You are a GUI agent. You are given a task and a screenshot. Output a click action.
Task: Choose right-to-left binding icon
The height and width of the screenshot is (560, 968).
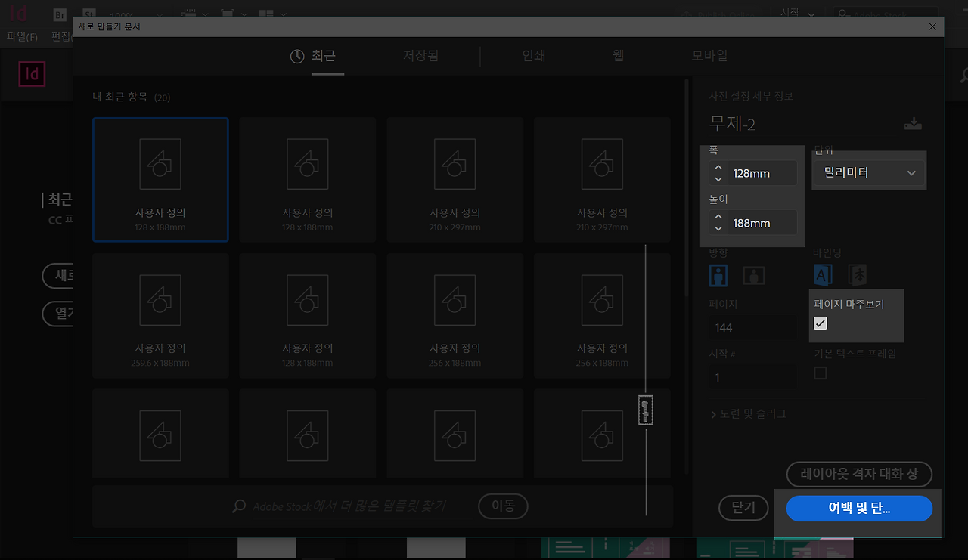click(858, 274)
